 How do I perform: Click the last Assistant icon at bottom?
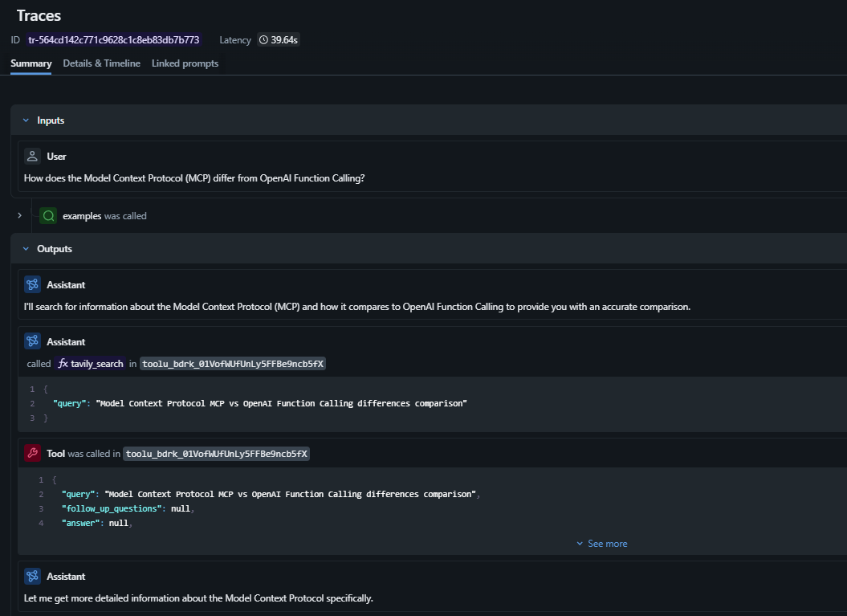32,577
